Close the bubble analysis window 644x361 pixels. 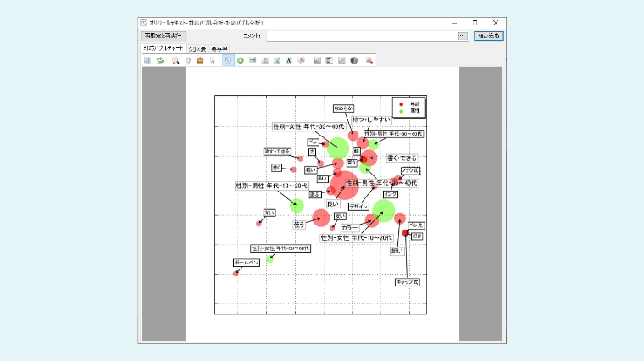pos(496,23)
